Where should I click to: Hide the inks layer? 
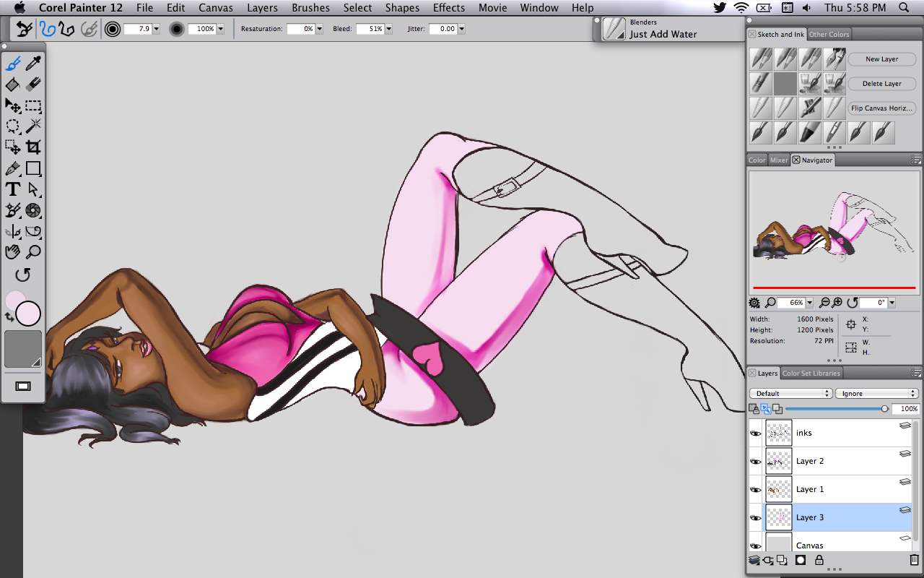[756, 433]
